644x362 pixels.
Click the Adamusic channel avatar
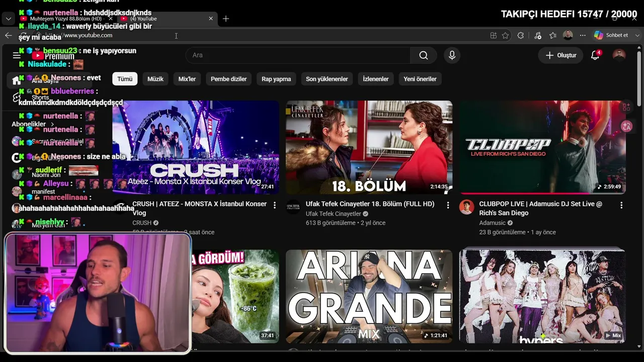[466, 207]
